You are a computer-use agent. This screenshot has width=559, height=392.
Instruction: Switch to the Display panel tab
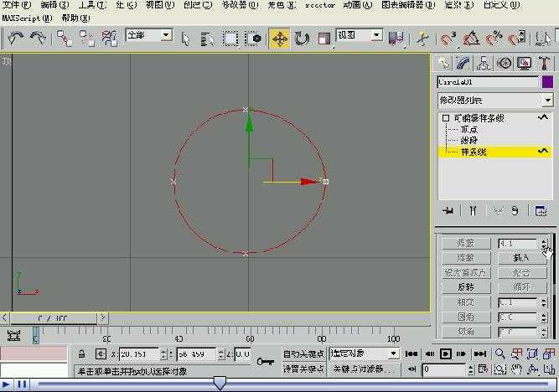tap(524, 64)
